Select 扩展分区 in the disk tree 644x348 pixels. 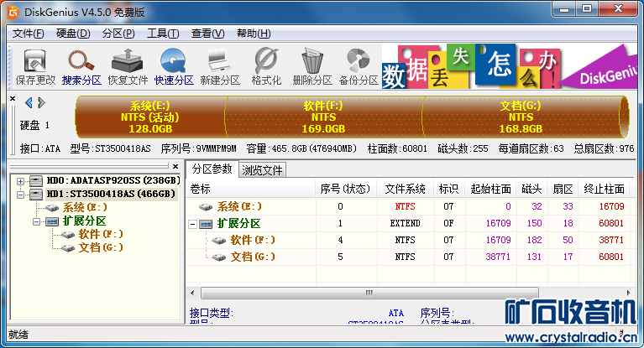(84, 221)
